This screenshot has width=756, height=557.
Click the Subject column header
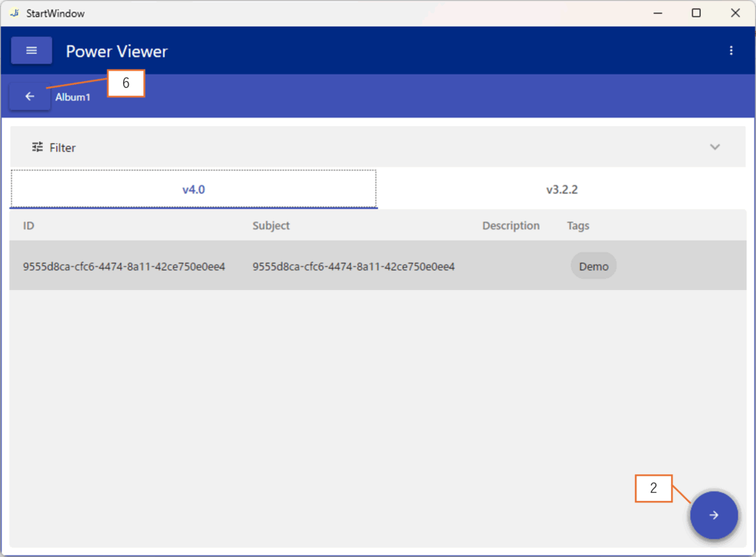tap(271, 226)
